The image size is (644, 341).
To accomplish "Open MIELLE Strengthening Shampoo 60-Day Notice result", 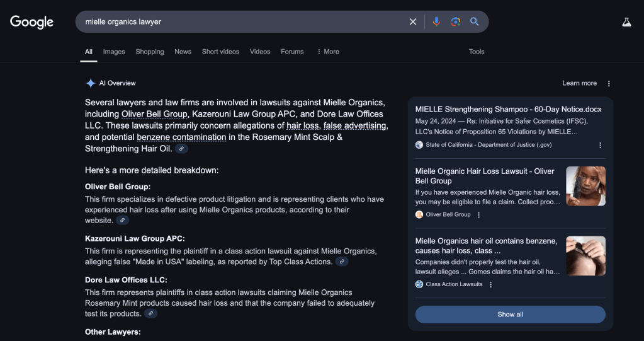I will pos(508,109).
